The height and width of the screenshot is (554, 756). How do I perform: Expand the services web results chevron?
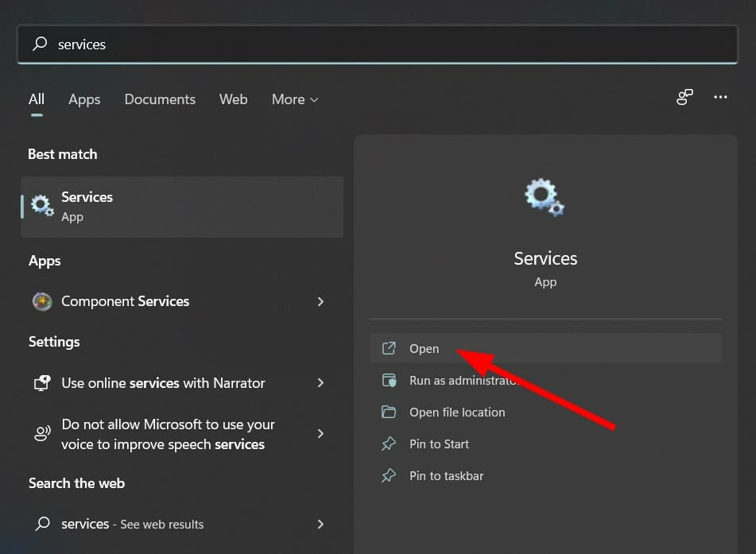point(320,524)
